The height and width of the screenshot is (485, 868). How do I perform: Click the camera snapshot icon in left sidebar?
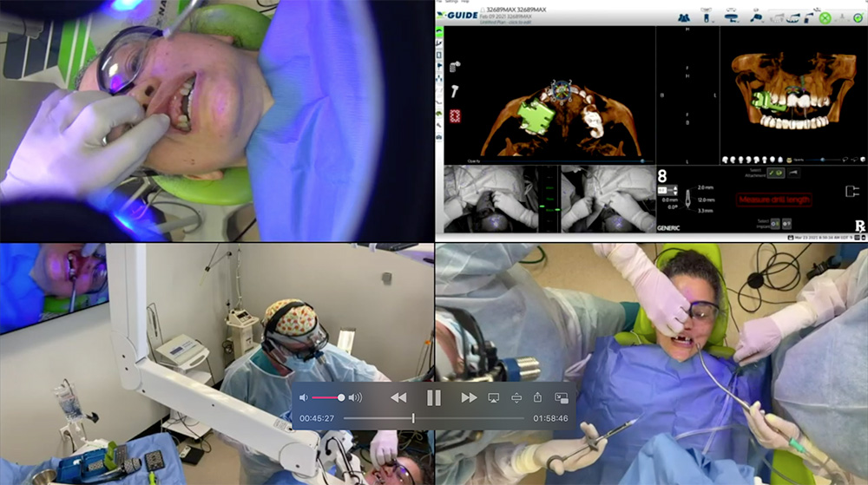[x=439, y=137]
